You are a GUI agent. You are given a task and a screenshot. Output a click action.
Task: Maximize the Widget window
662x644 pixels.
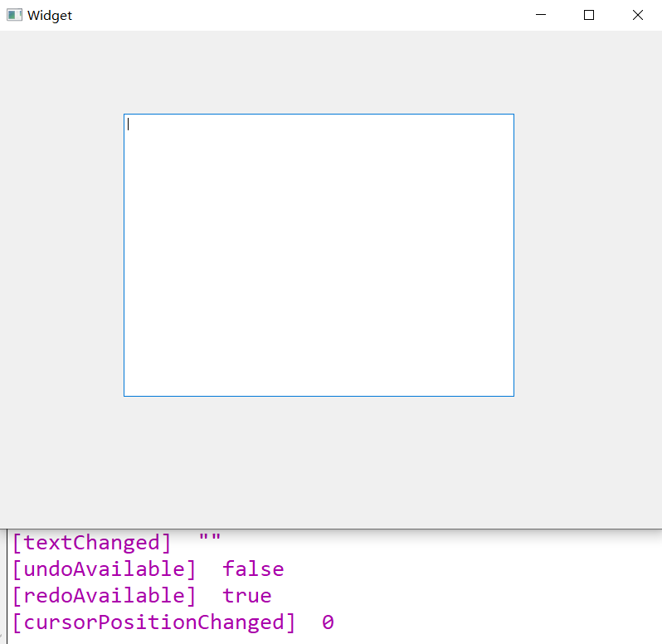[x=589, y=15]
